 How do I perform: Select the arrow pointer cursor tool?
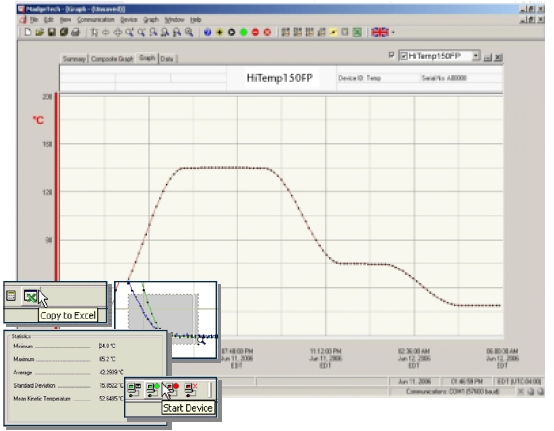coord(94,33)
